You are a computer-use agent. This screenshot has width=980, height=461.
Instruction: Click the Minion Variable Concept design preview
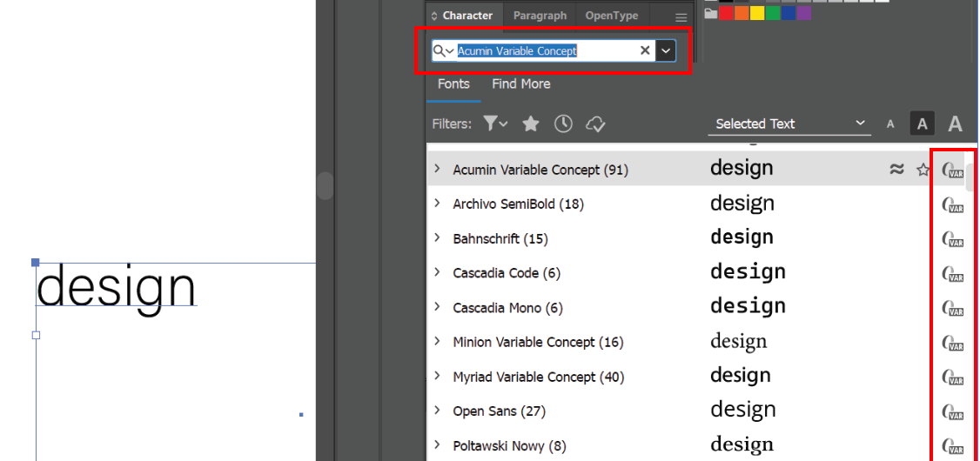(739, 342)
